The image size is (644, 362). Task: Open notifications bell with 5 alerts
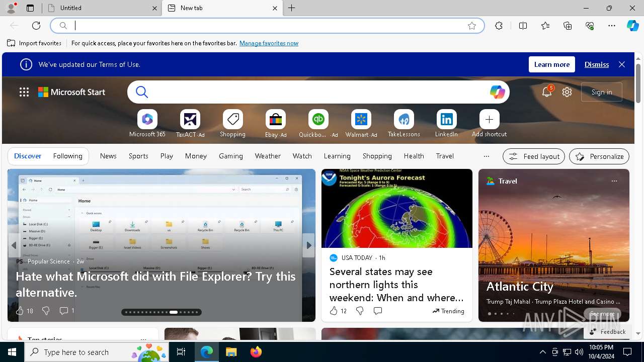coord(547,92)
